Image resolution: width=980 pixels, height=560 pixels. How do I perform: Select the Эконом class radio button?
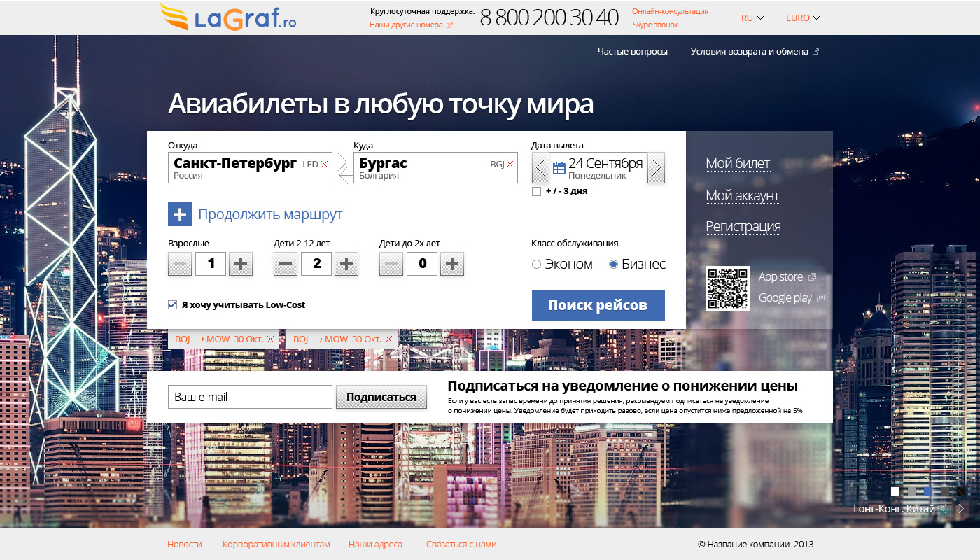coord(537,264)
